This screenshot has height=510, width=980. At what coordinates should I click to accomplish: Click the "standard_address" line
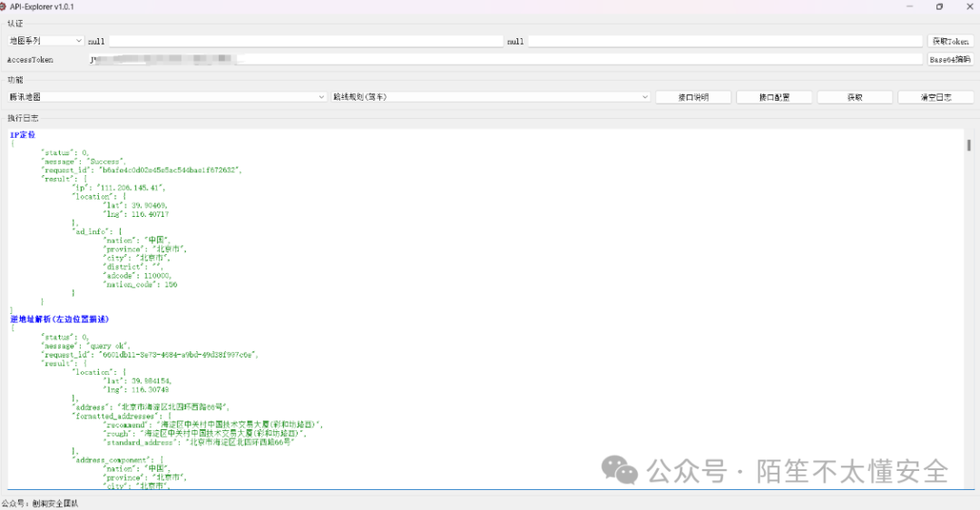point(199,442)
